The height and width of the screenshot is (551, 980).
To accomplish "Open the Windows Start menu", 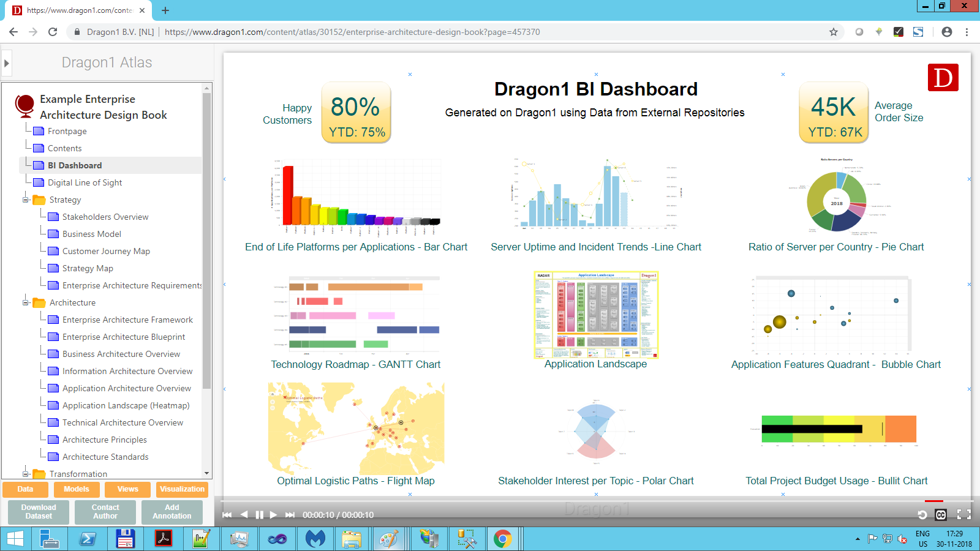I will pos(15,539).
